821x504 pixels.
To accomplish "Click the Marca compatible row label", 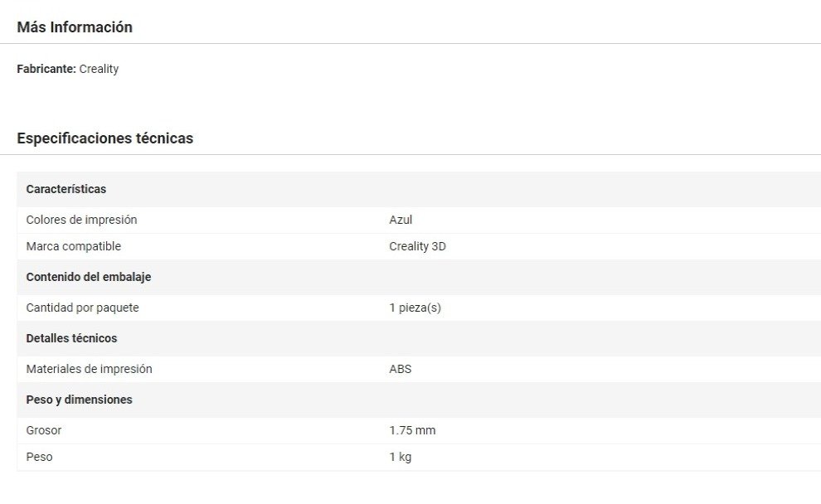I will pos(73,246).
